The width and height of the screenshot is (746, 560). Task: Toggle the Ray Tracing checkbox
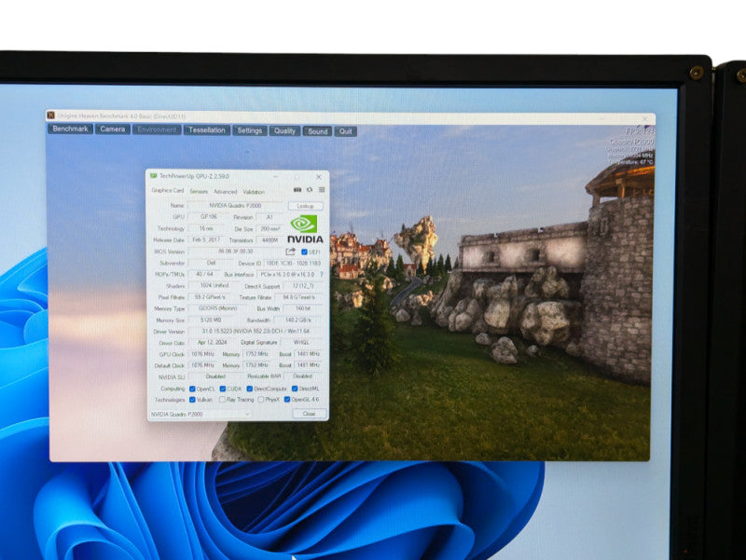[x=222, y=400]
